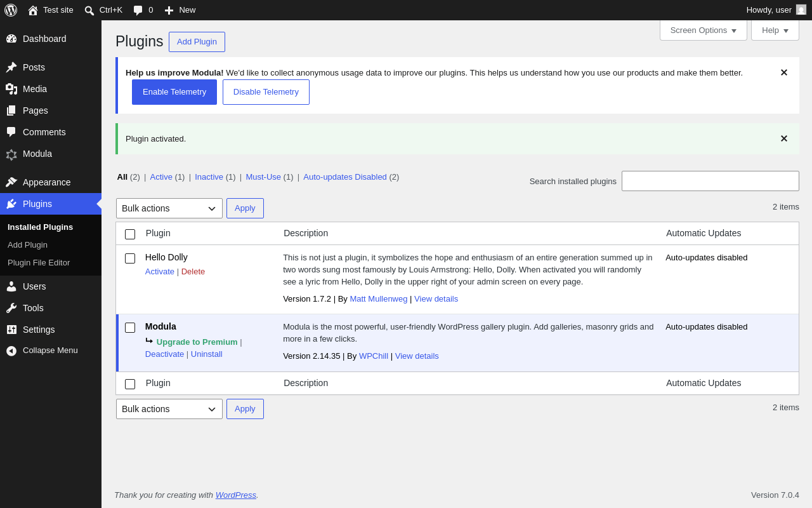This screenshot has width=812, height=508.
Task: Open the Ctrl+K search command palette
Action: (x=103, y=10)
